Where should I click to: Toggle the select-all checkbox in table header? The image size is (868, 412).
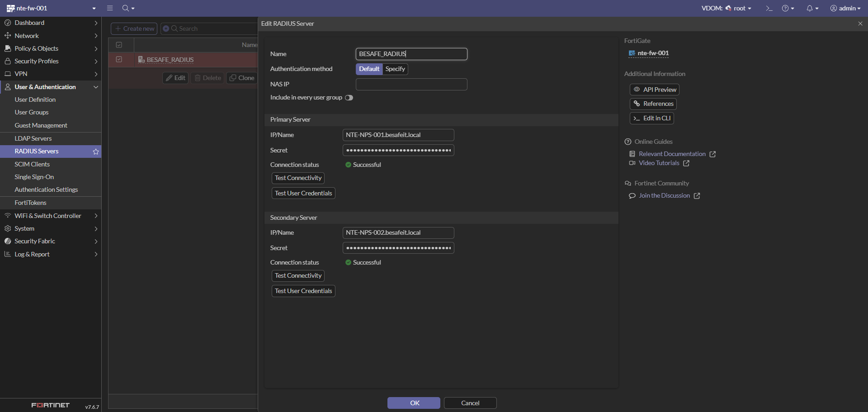click(x=119, y=45)
